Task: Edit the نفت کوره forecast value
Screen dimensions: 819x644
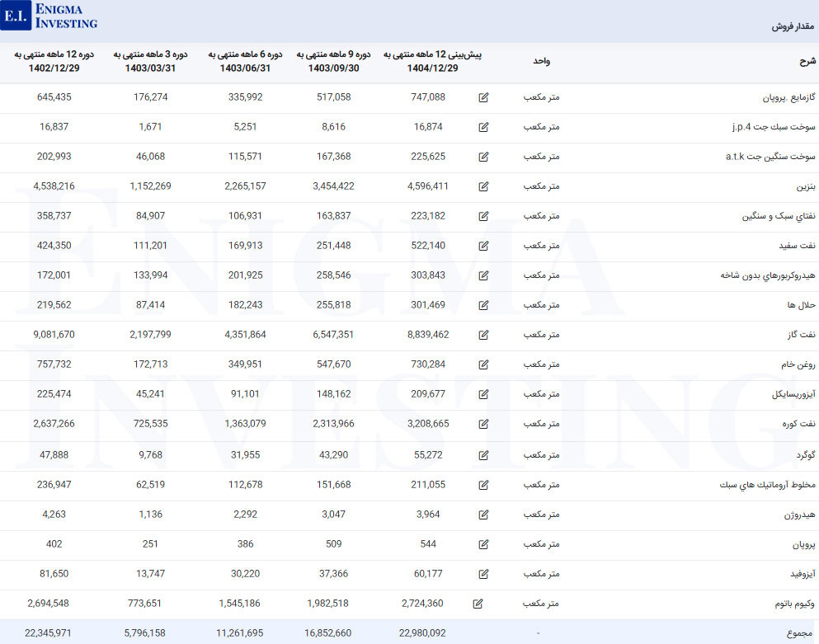Action: 483,424
